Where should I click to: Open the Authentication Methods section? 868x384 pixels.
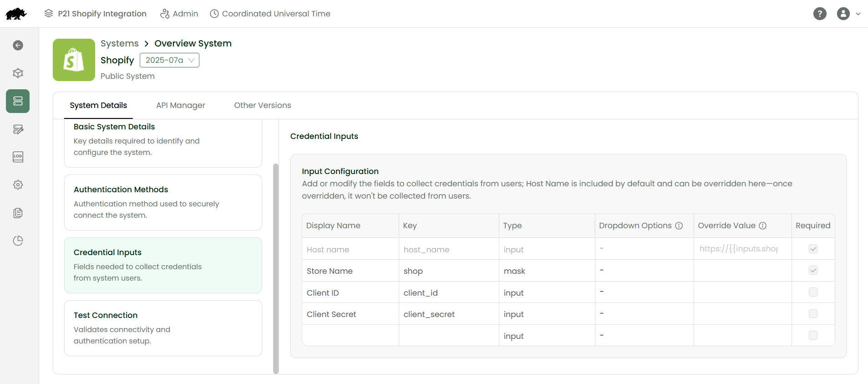click(x=163, y=202)
